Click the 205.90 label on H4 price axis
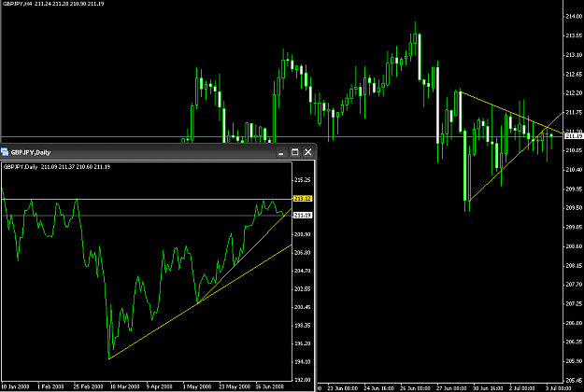 coord(574,361)
